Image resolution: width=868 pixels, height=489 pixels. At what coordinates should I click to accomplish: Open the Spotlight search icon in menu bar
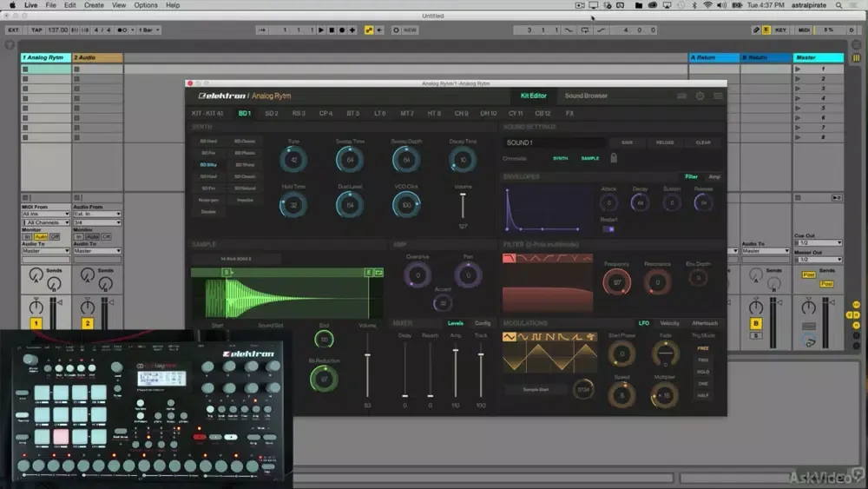839,5
